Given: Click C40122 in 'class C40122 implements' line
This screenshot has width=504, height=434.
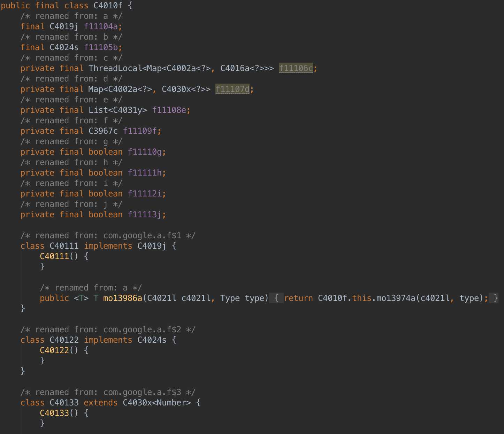Looking at the screenshot, I should [64, 340].
